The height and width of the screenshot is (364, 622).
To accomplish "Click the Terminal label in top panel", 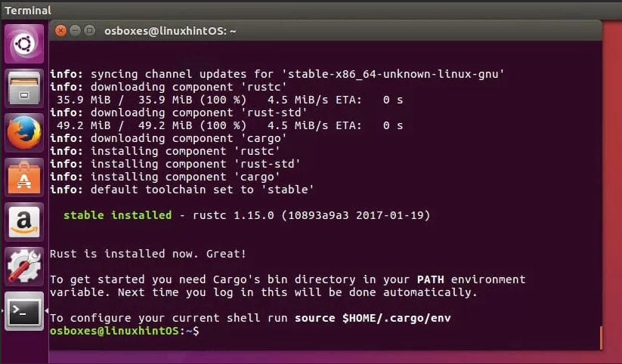I will tap(28, 11).
